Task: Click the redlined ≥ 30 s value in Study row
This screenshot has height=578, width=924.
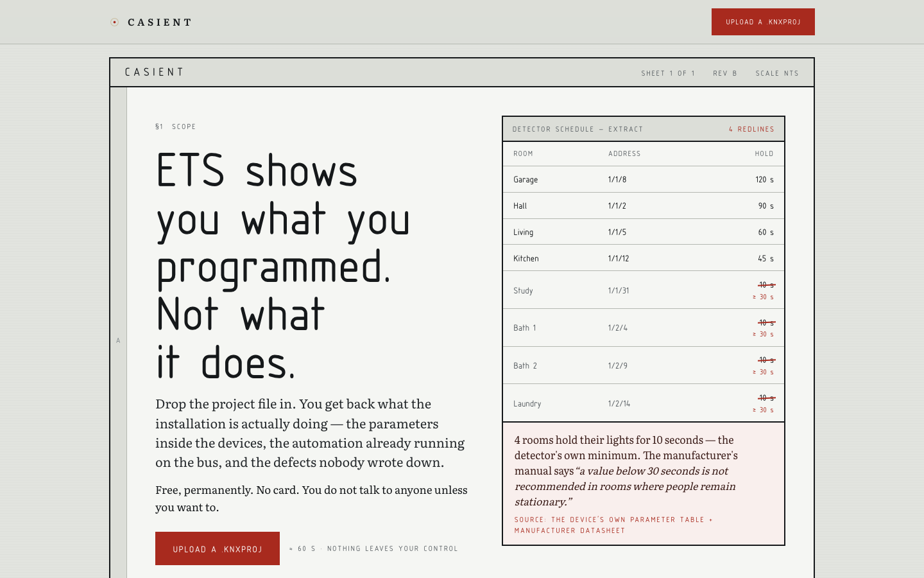Action: (763, 297)
